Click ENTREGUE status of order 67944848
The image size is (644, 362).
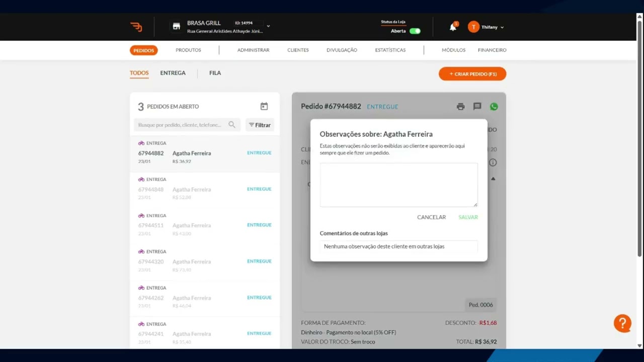(259, 189)
